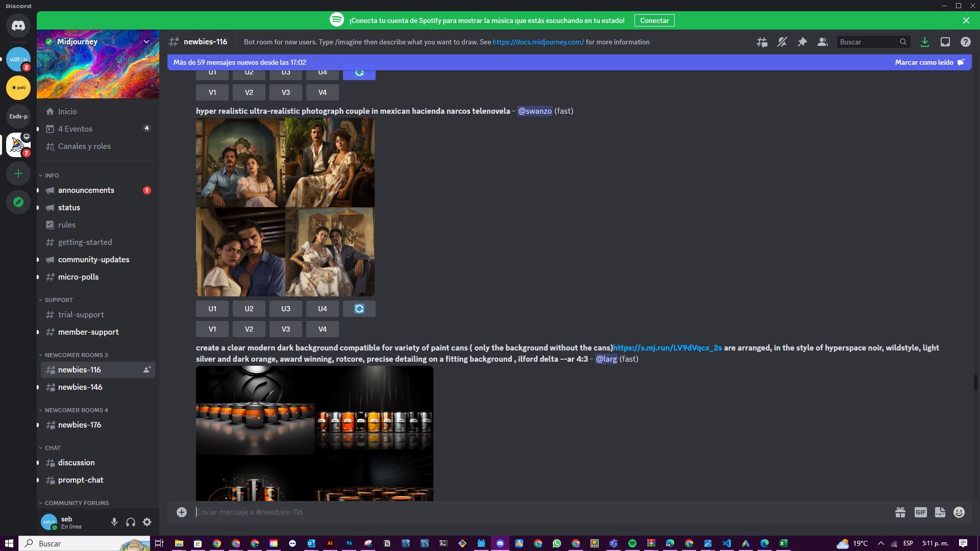Collapse the NEWCOMER ROOMS 4 category
This screenshot has width=980, height=551.
click(76, 410)
